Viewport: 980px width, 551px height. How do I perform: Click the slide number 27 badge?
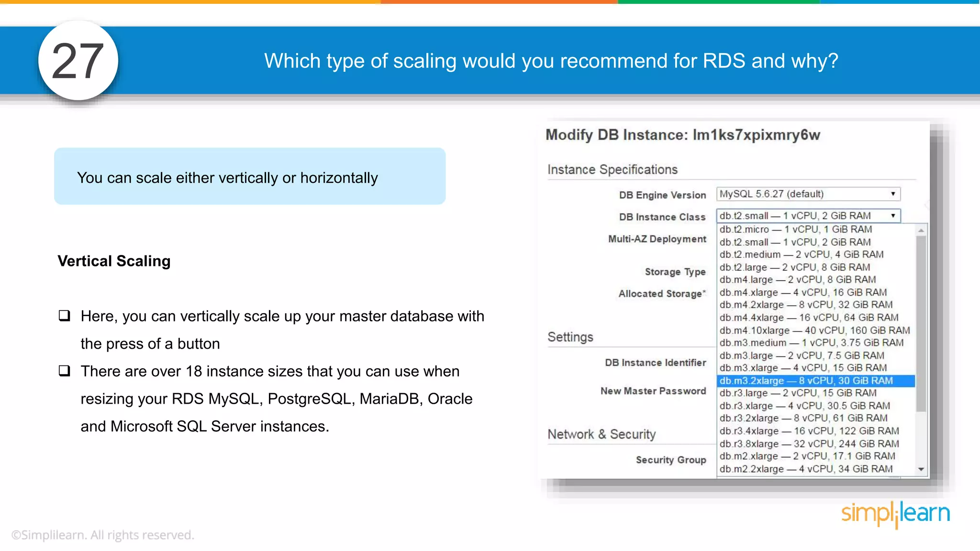[x=78, y=60]
